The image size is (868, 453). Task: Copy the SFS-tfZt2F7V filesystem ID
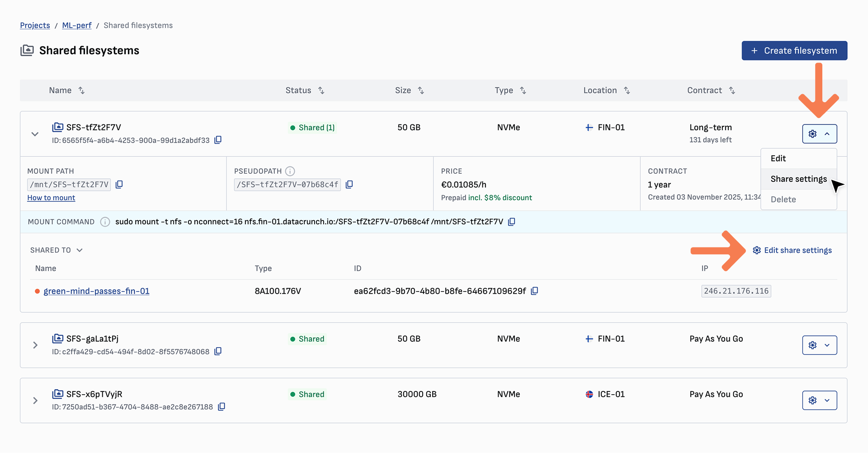click(x=218, y=140)
